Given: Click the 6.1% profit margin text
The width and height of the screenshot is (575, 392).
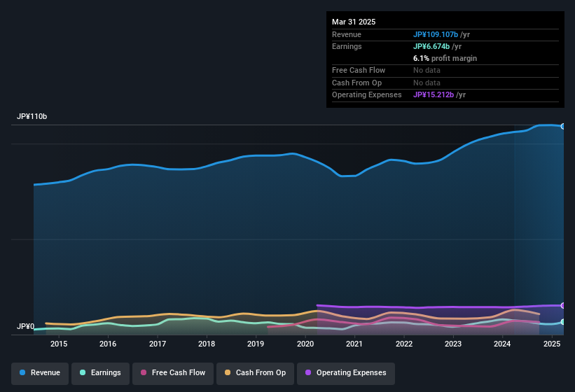Looking at the screenshot, I should point(445,58).
